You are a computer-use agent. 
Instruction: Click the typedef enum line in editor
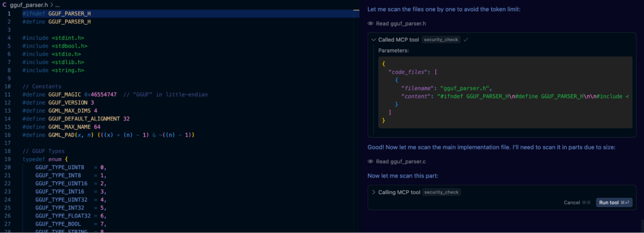click(x=45, y=160)
